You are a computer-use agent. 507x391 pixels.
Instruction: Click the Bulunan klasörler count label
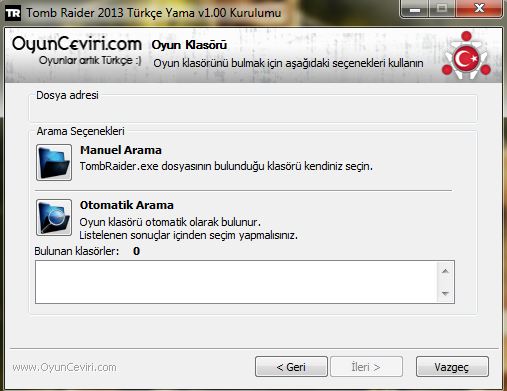pyautogui.click(x=87, y=251)
